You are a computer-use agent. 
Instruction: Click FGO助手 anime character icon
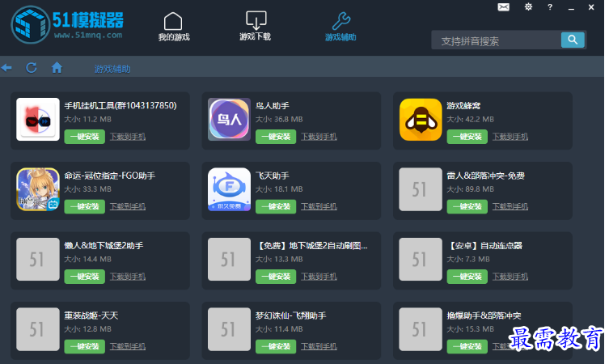click(x=38, y=189)
